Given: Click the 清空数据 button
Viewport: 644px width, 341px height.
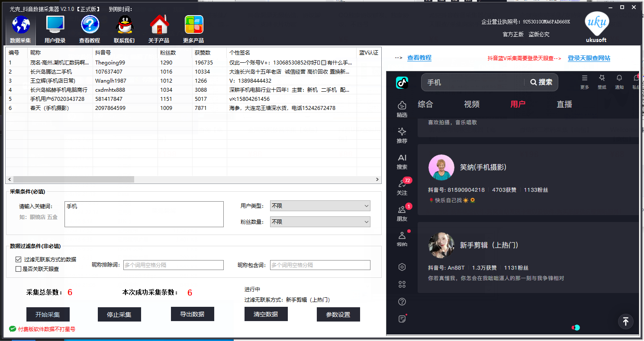Looking at the screenshot, I should (x=266, y=314).
